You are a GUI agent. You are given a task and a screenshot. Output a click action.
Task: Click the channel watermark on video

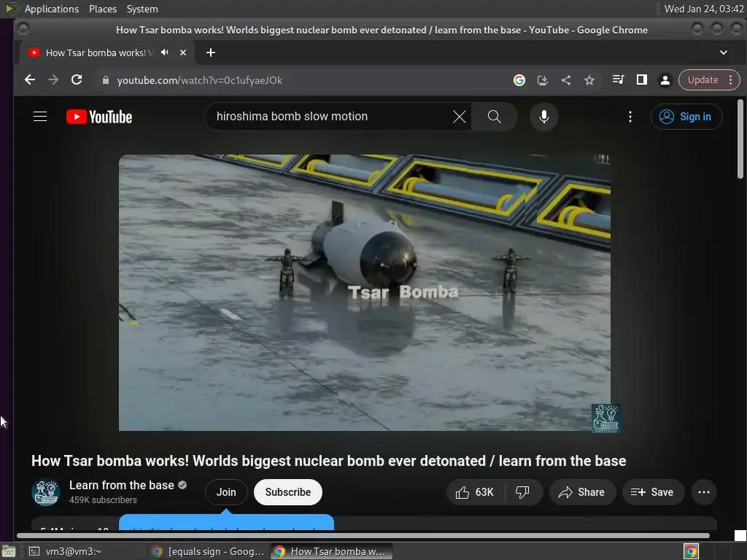605,418
